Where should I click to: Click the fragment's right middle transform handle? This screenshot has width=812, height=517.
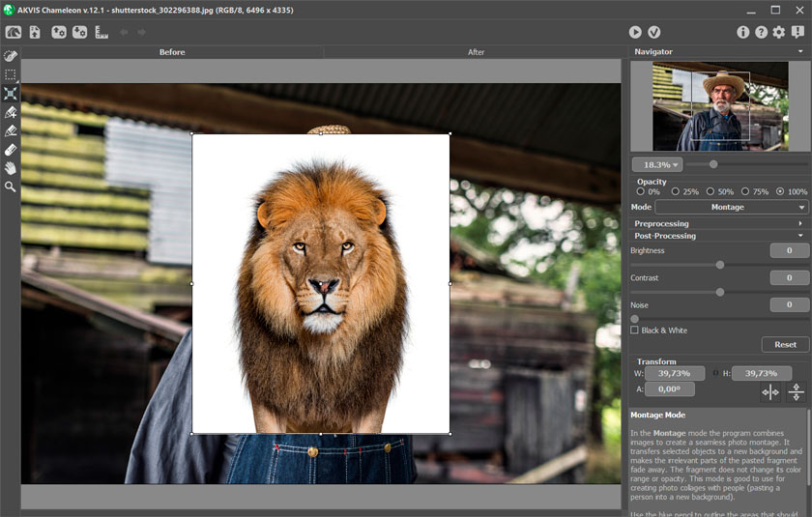(449, 283)
